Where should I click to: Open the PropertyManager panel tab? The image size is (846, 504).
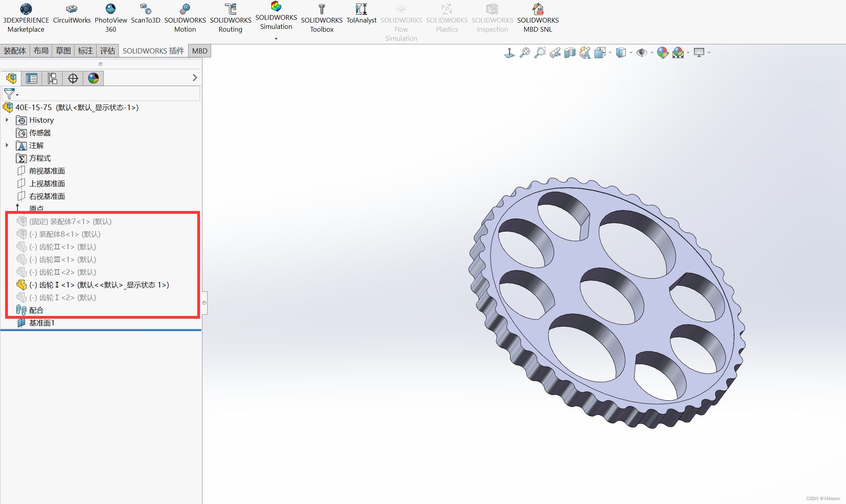tap(31, 78)
